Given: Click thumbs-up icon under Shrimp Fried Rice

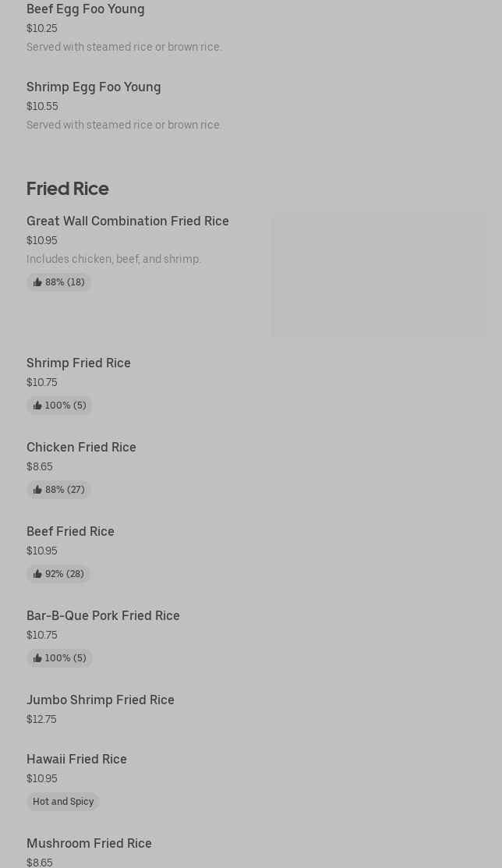Looking at the screenshot, I should pos(37,406).
